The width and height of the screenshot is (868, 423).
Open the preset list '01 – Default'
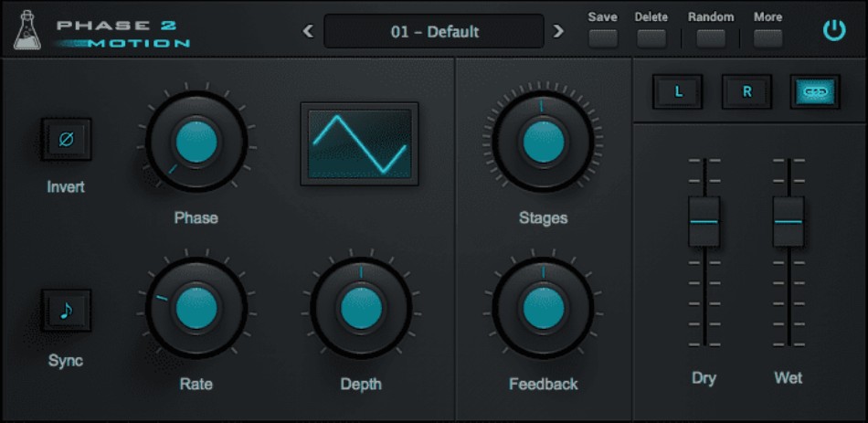[x=434, y=32]
